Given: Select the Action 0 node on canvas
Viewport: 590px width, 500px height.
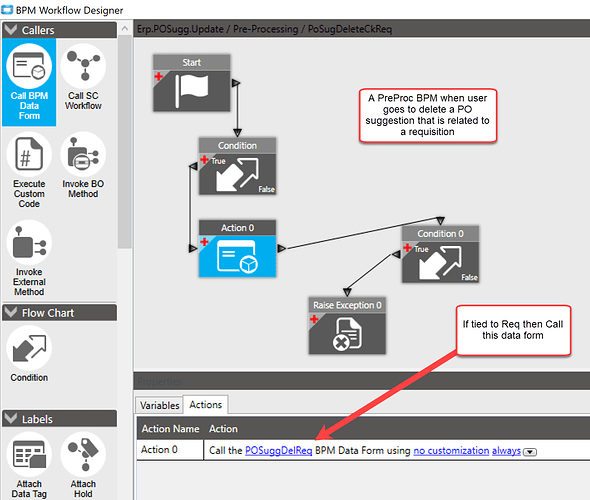Looking at the screenshot, I should (x=237, y=249).
